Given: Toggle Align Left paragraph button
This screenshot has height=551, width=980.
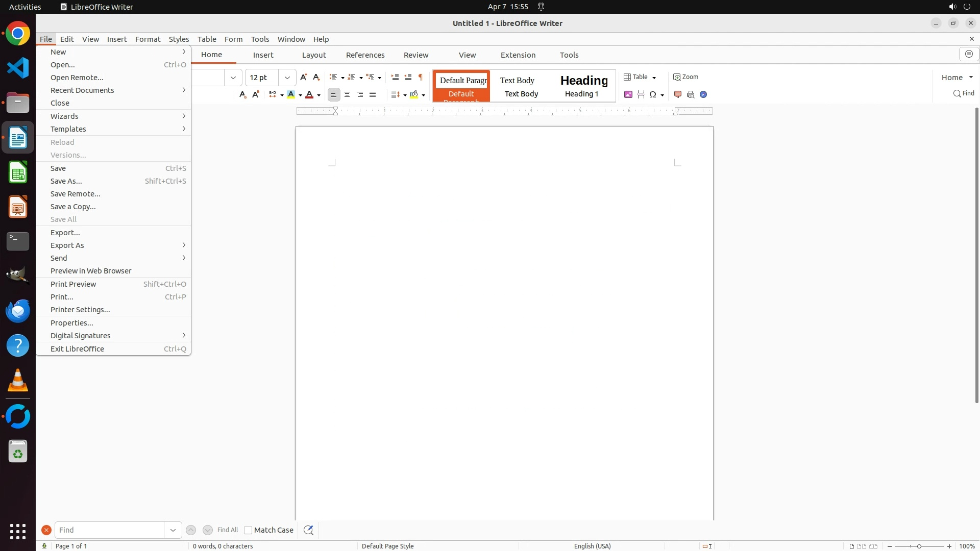Looking at the screenshot, I should click(334, 94).
